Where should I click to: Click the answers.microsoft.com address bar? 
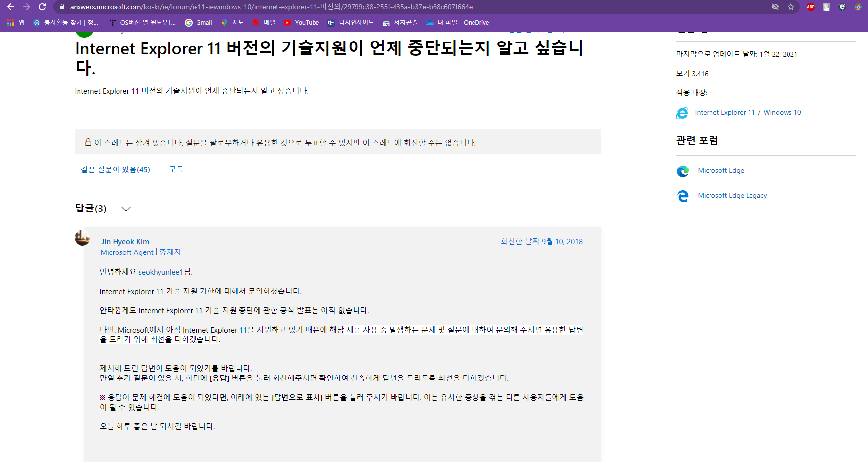point(271,7)
